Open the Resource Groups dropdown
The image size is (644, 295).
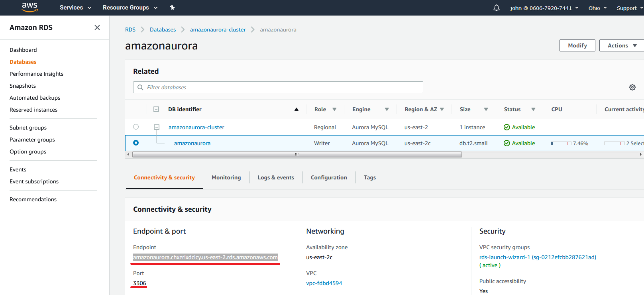click(x=130, y=8)
